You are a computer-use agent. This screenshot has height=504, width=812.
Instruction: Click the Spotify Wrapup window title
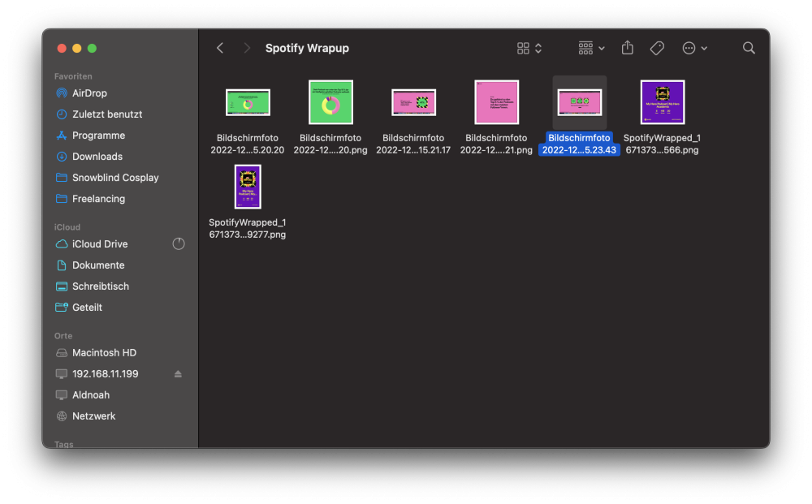[307, 48]
